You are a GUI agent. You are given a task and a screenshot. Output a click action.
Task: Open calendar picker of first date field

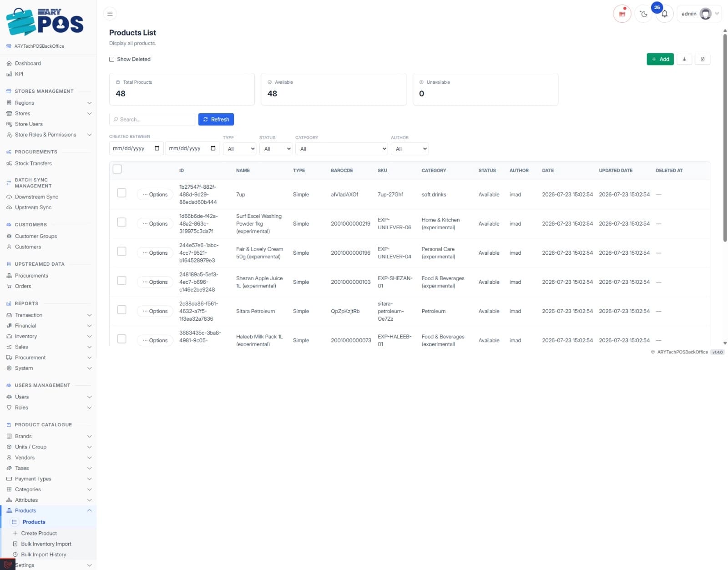pos(157,148)
